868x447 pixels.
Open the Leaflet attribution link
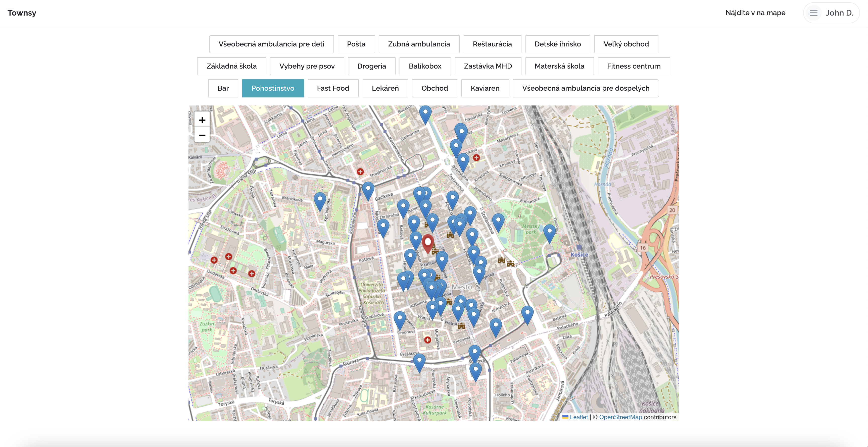tap(578, 417)
